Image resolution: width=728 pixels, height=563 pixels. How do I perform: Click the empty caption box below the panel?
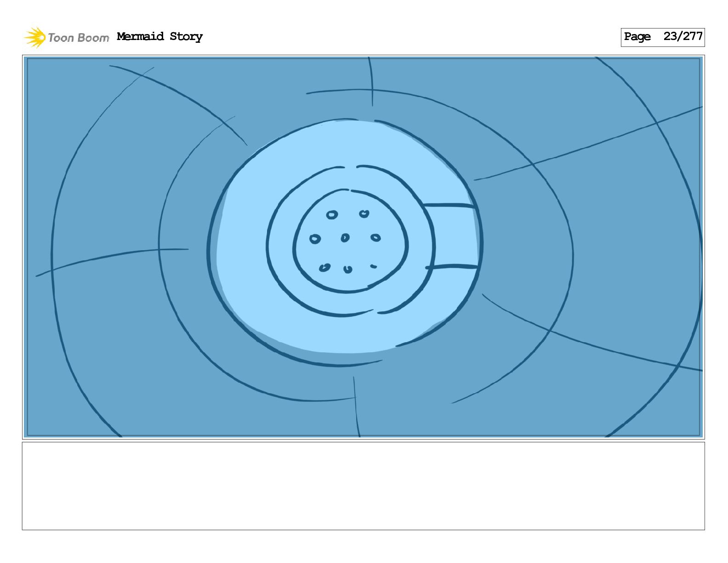tap(363, 486)
